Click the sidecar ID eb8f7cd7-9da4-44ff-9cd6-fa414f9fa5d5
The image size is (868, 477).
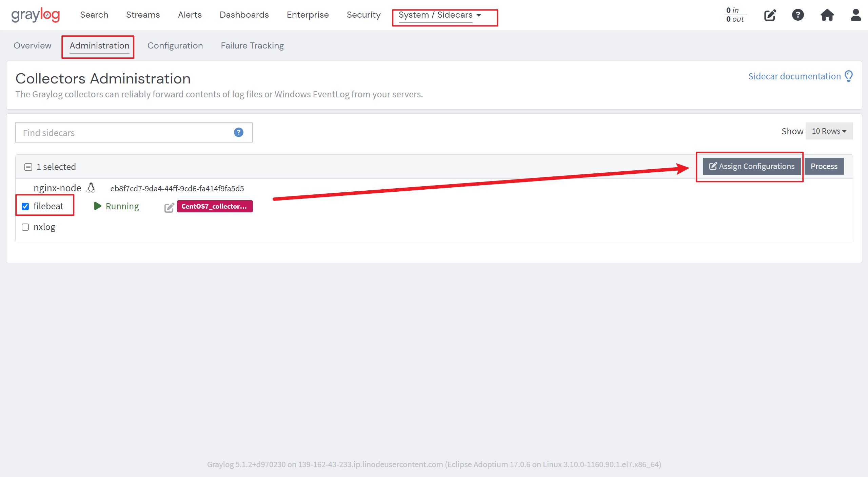tap(177, 188)
